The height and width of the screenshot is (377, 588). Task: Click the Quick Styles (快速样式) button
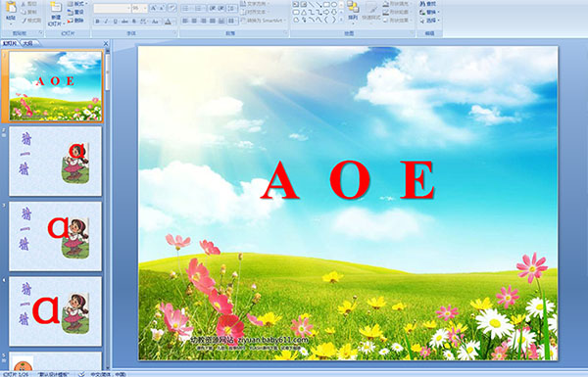pos(371,13)
